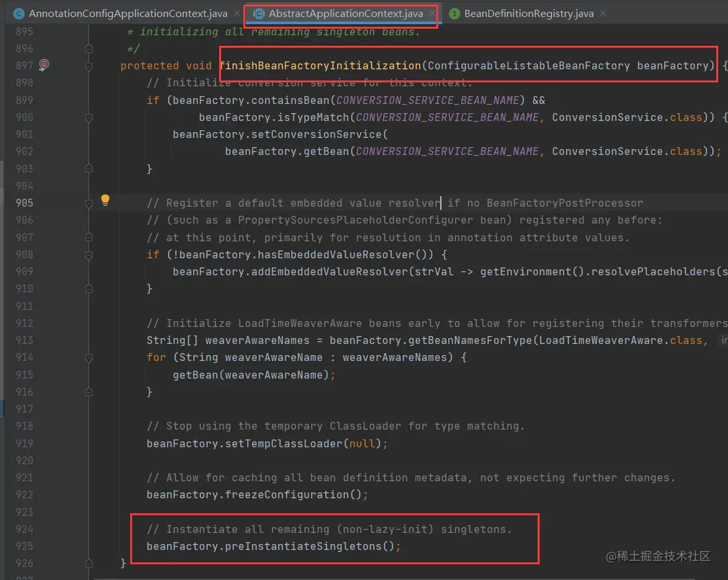The height and width of the screenshot is (580, 728).
Task: Click the class icon on AnnotationConfigApplicationContext.java tab
Action: point(19,14)
